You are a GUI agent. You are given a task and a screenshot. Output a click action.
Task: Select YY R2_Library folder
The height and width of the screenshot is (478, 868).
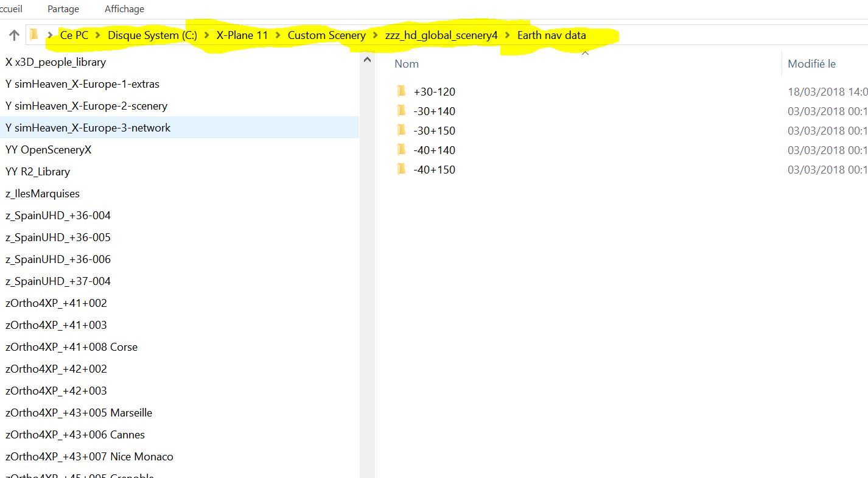point(38,172)
